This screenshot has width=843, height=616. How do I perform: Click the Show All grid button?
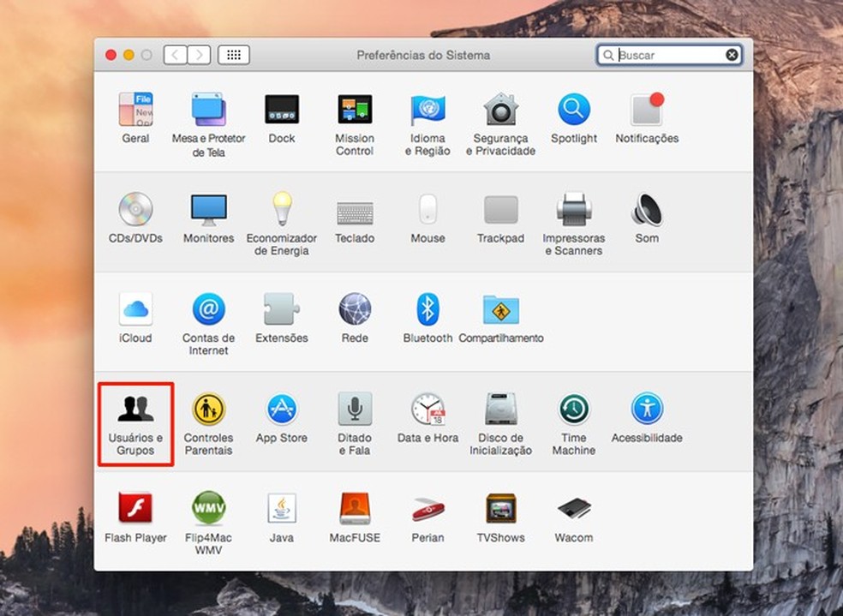234,55
